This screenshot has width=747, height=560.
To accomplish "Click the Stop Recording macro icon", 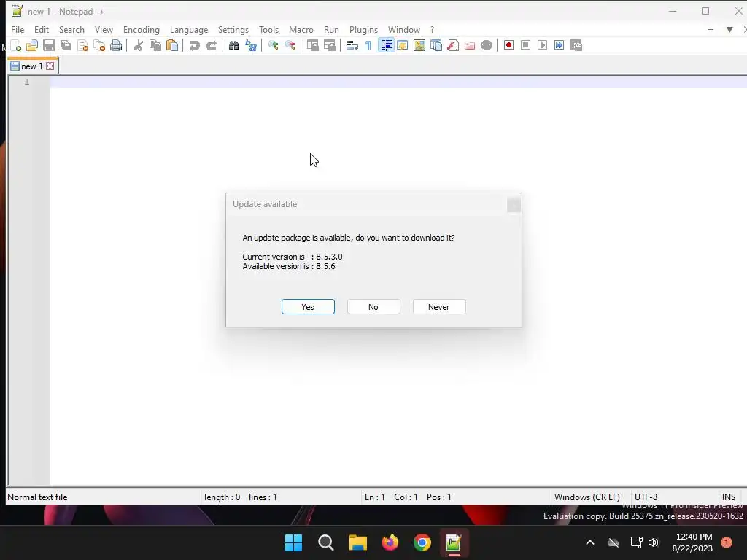I will pos(525,45).
